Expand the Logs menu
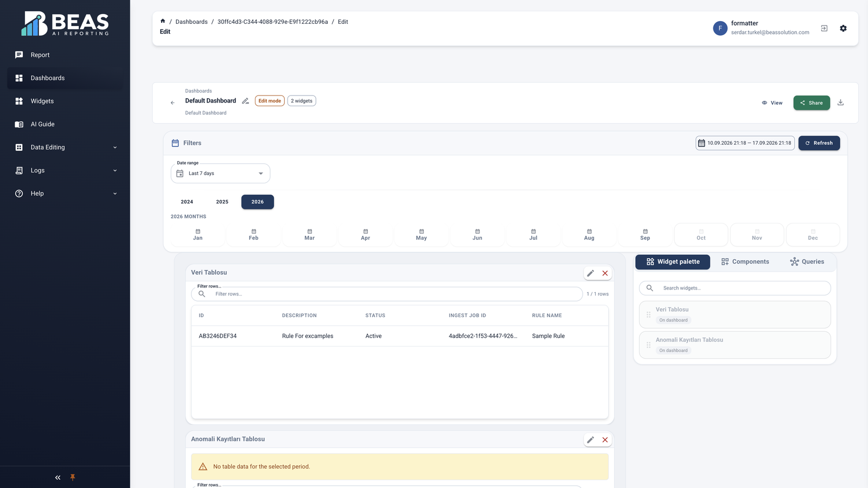The width and height of the screenshot is (868, 488). pyautogui.click(x=65, y=170)
